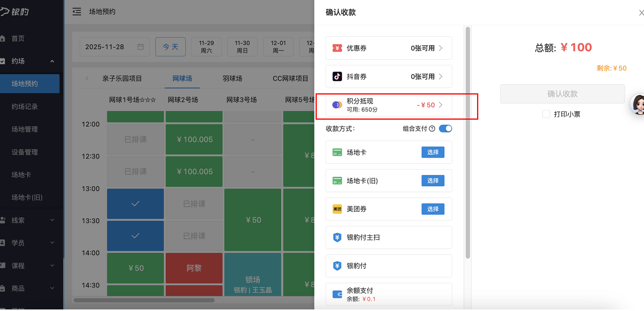The width and height of the screenshot is (644, 311).
Task: Click the coupon 优惠券 red icon
Action: click(x=337, y=48)
